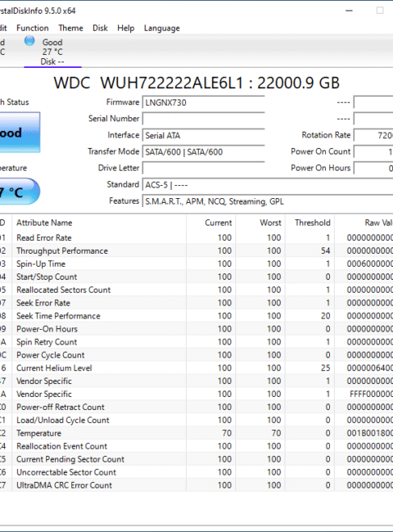Select the Temperature attribute row
The image size is (393, 532).
(196, 433)
